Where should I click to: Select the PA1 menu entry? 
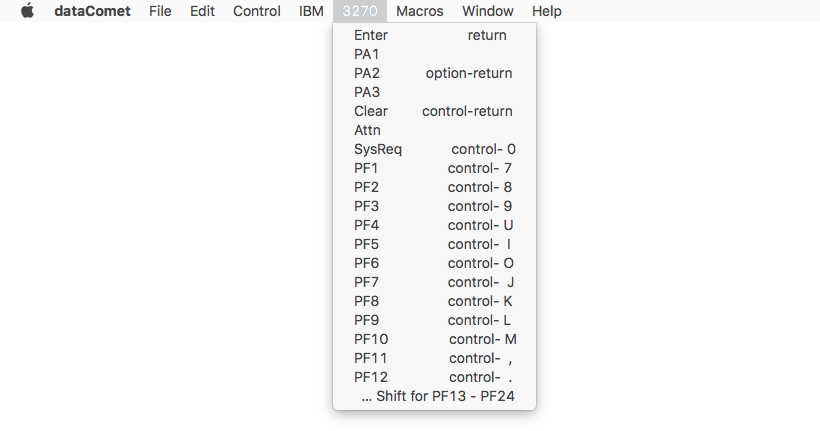[x=434, y=54]
